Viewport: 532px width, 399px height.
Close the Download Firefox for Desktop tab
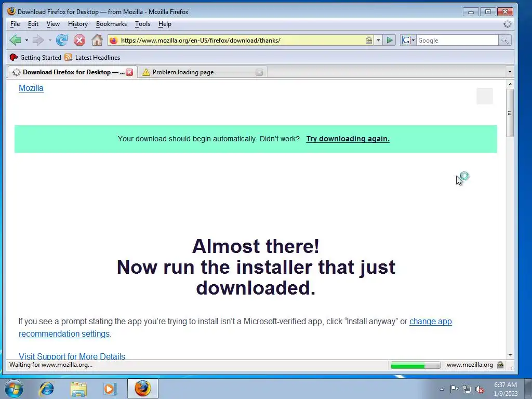(x=129, y=72)
